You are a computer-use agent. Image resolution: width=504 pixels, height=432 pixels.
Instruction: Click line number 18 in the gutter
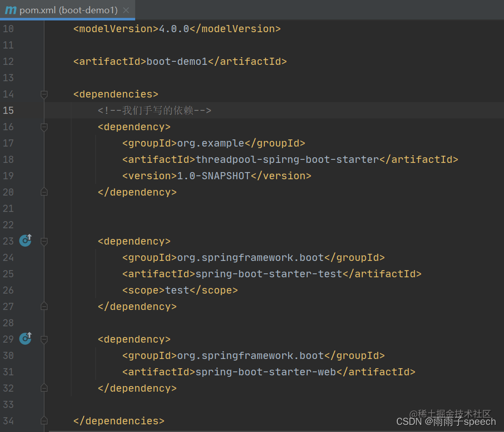tap(8, 159)
